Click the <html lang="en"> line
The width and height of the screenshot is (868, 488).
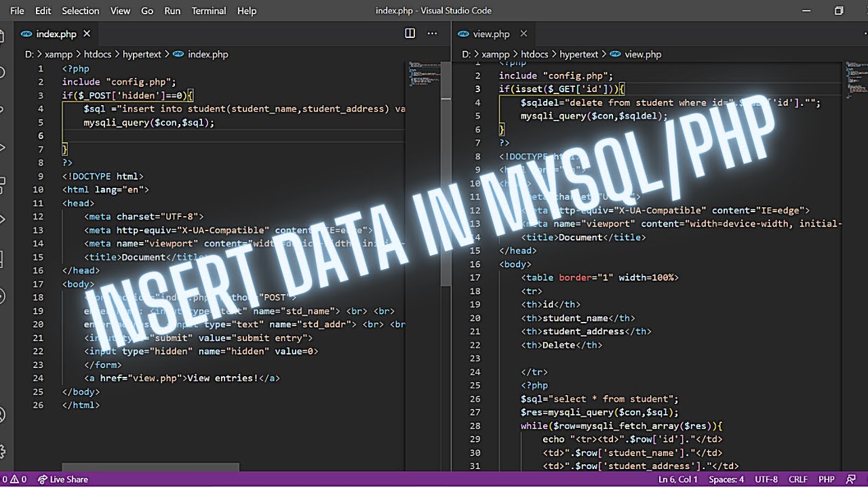[x=106, y=190]
